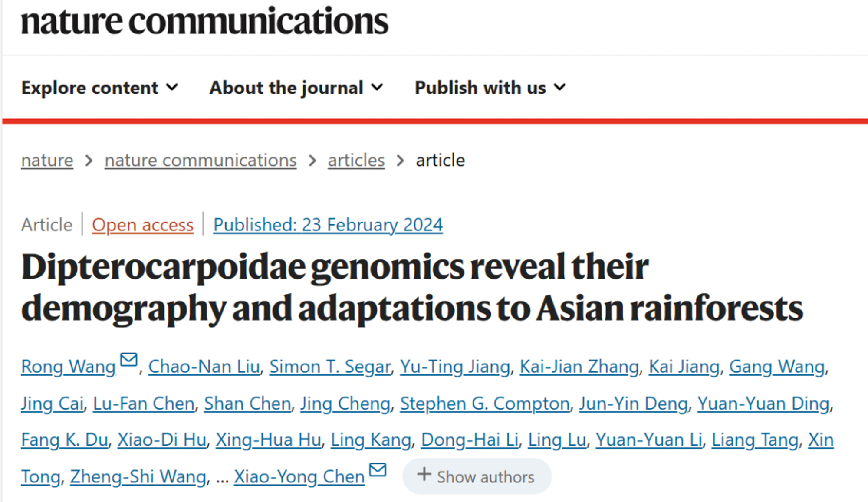Expand the Explore content dropdown
The image size is (868, 502).
(100, 88)
